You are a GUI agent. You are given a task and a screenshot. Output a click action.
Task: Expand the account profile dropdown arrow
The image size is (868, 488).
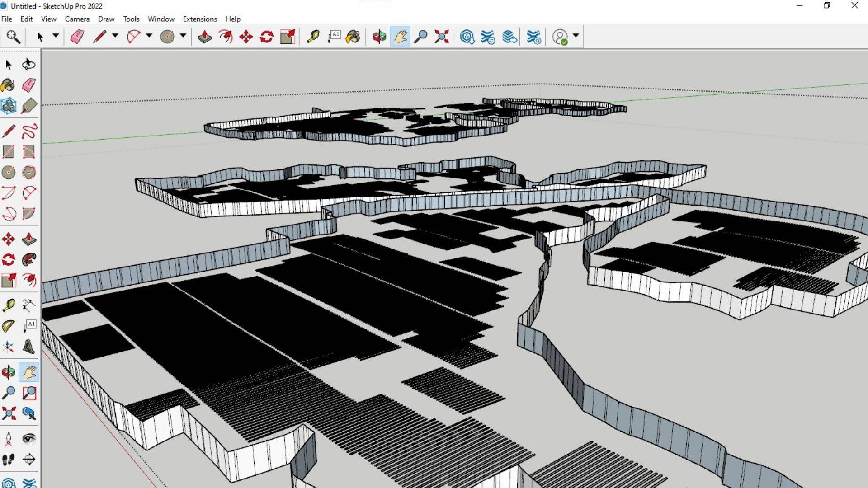576,36
